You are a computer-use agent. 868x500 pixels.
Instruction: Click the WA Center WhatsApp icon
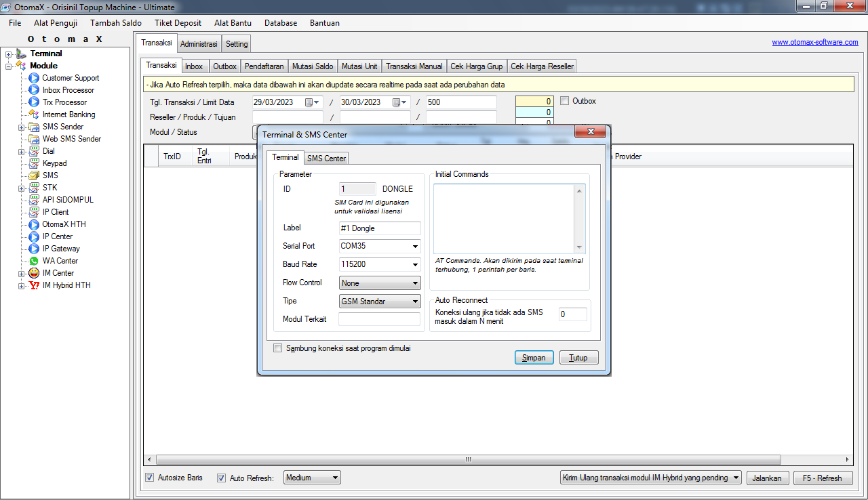tap(33, 261)
